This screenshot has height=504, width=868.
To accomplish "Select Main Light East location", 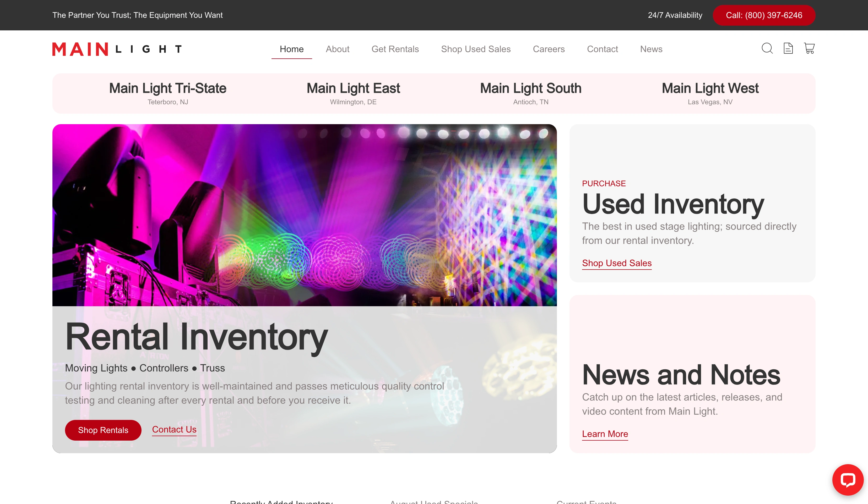I will (x=353, y=93).
